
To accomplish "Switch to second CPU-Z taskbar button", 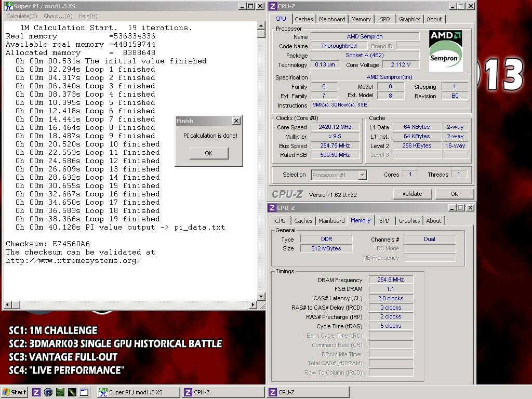I will (x=308, y=392).
